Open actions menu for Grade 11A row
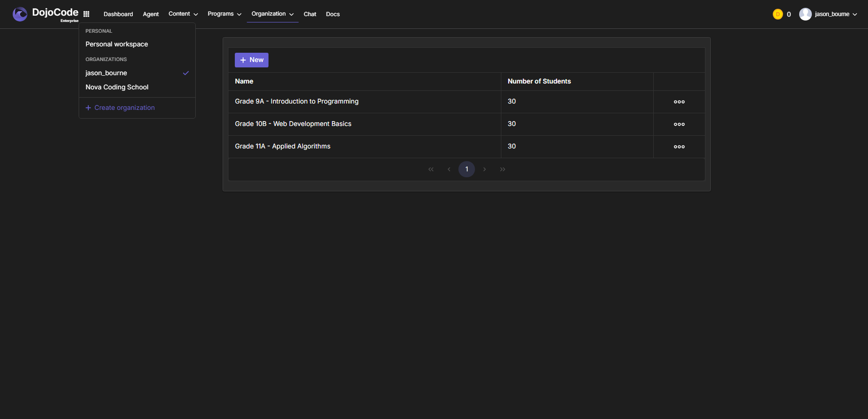868x419 pixels. coord(679,147)
